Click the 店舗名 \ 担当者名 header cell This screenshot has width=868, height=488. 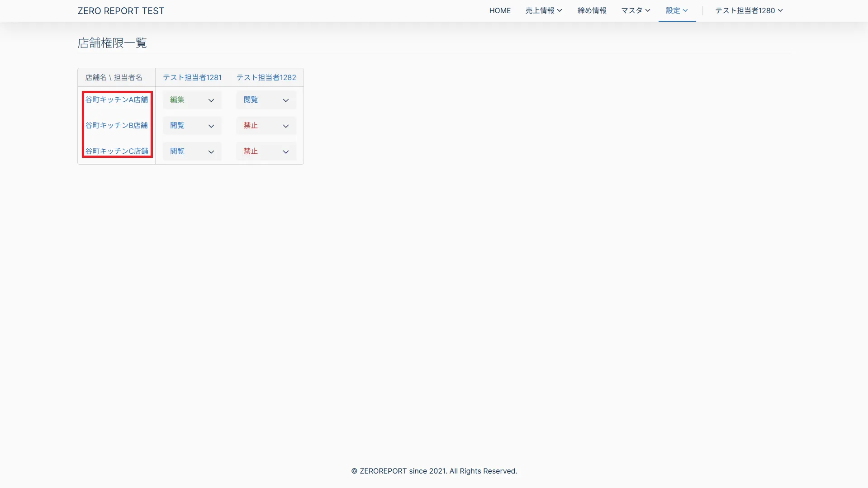click(114, 77)
